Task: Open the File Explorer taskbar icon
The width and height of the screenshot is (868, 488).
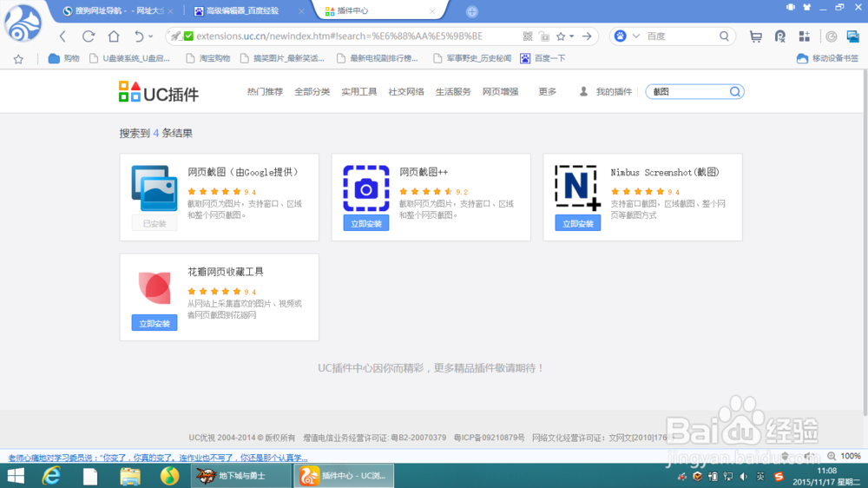Action: click(x=130, y=476)
